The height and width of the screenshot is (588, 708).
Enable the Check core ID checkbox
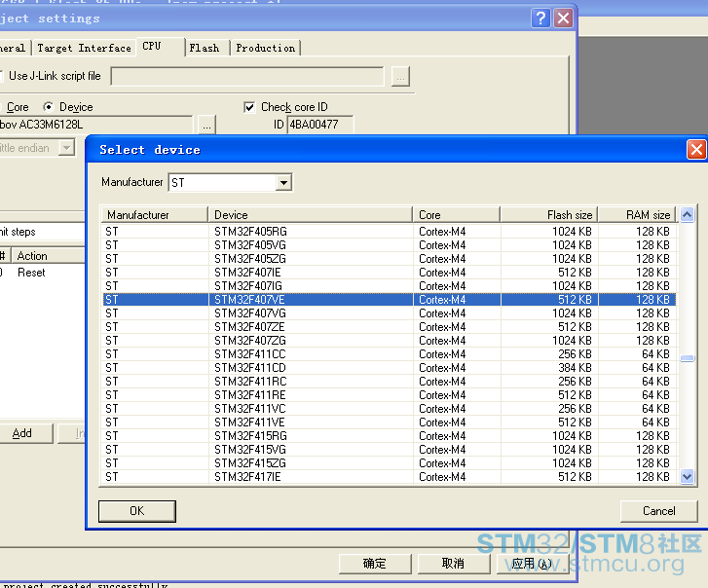pyautogui.click(x=249, y=107)
